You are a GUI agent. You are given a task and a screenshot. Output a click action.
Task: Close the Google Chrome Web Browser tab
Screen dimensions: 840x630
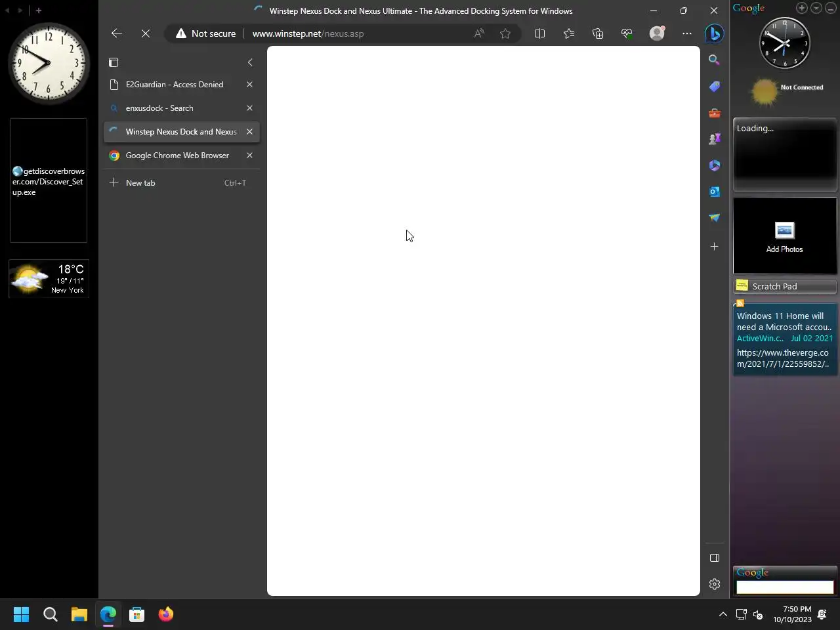point(249,156)
